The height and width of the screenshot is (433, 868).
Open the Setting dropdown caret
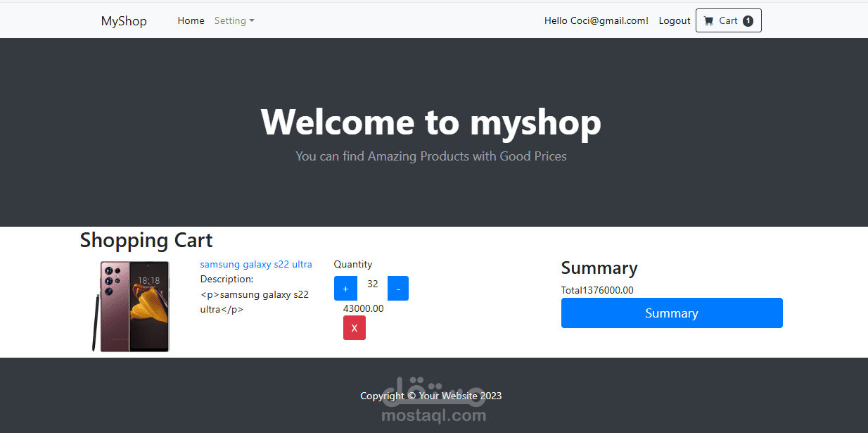pos(251,20)
